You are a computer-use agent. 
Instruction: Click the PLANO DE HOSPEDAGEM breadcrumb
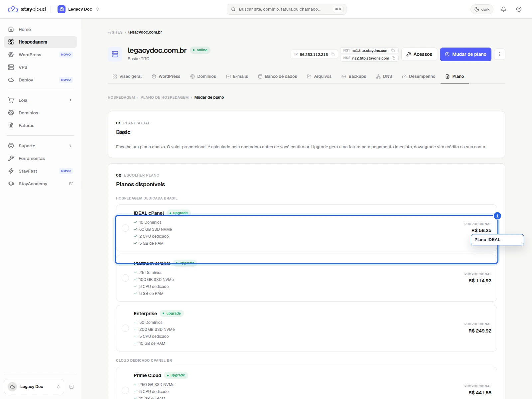click(x=165, y=97)
